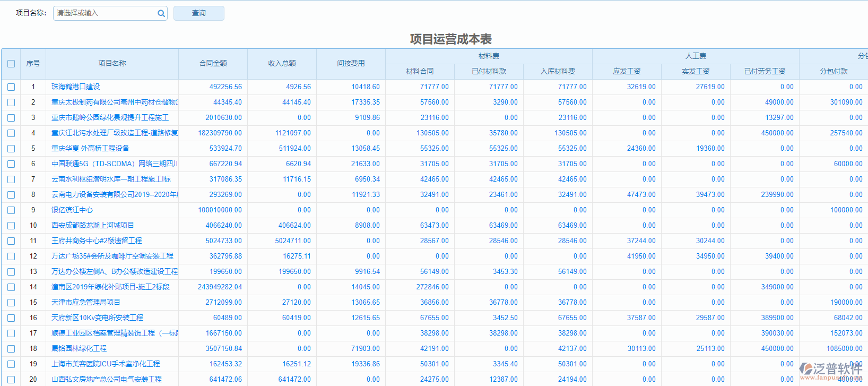Viewport: 868px width, 386px height.
Task: Click the 晟铭园林绿化工程 project link
Action: 79,348
